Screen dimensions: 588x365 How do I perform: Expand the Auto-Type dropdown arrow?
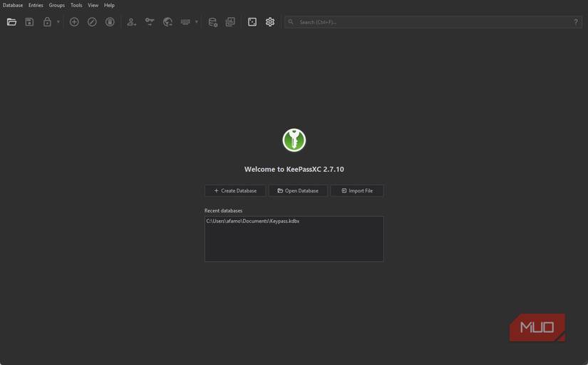pyautogui.click(x=197, y=22)
